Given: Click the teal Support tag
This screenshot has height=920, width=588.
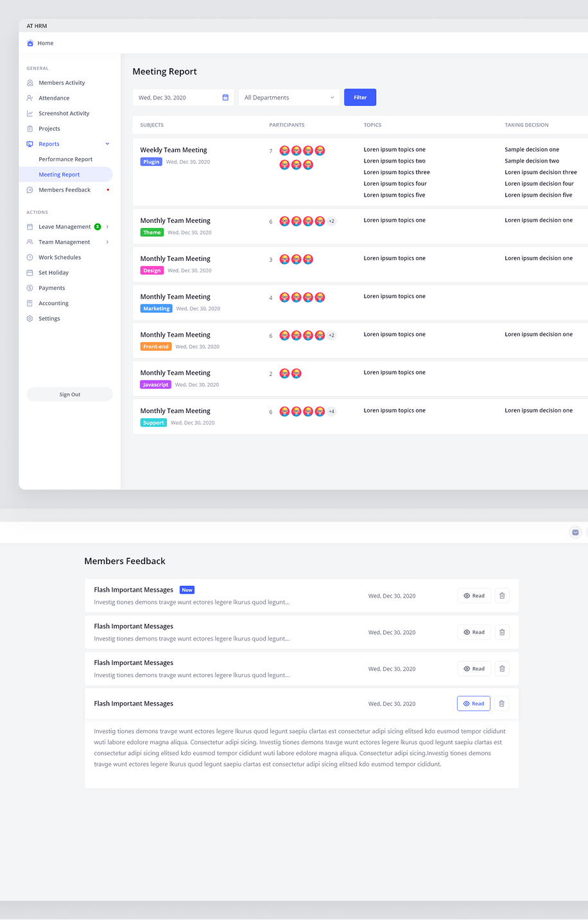Looking at the screenshot, I should click(153, 423).
